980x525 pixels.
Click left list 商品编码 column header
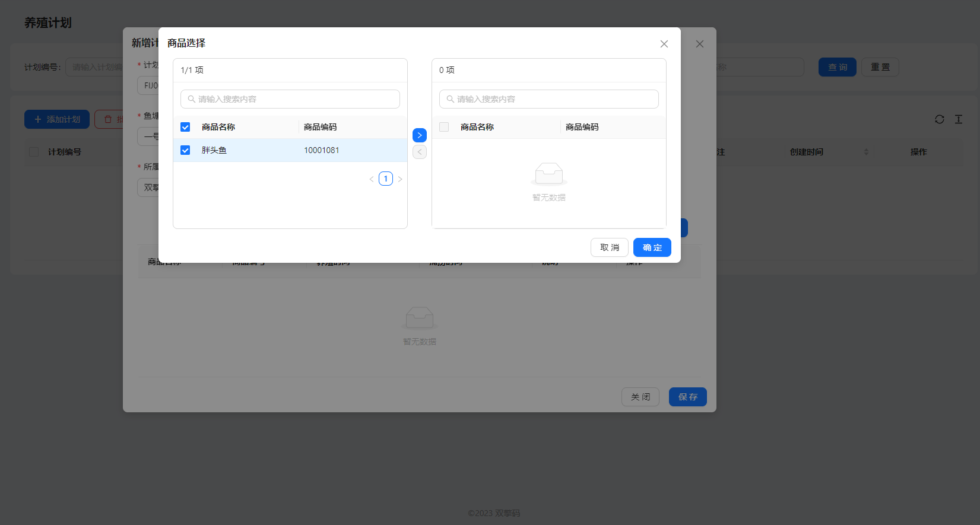point(321,127)
